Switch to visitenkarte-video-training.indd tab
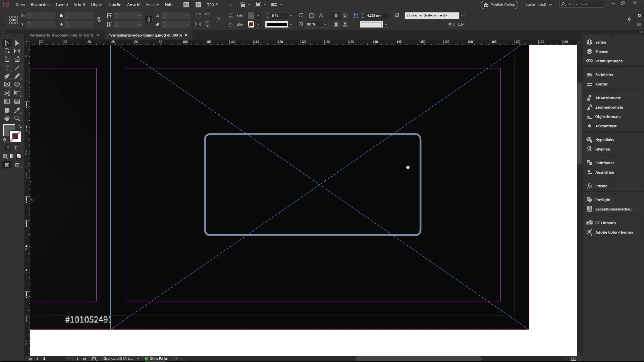644x362 pixels. coord(145,35)
